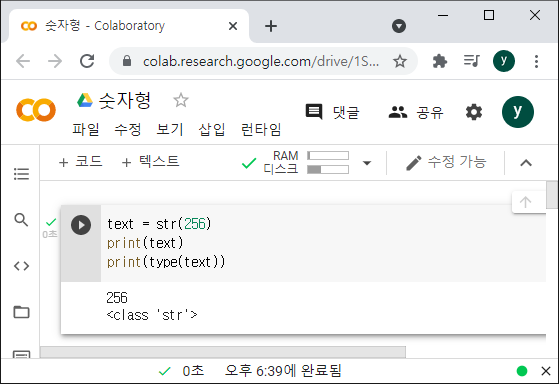Click the horizontal scrollbar under the cell
The width and height of the screenshot is (559, 384).
coord(223,352)
